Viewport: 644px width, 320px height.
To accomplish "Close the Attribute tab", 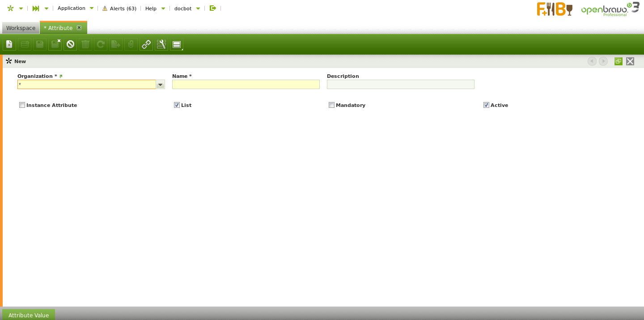I will click(x=79, y=28).
